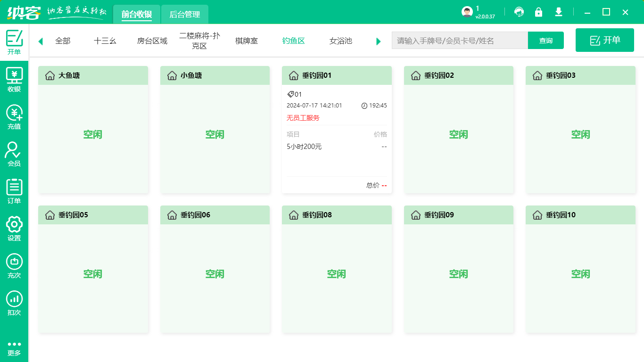Click the 无员工服务 red text
Viewport: 644px width, 362px height.
(x=303, y=118)
